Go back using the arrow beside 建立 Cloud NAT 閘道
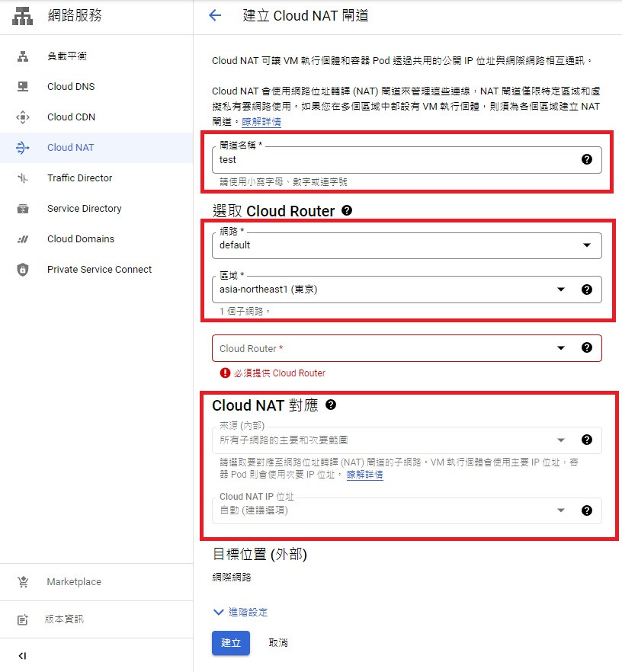 [215, 16]
